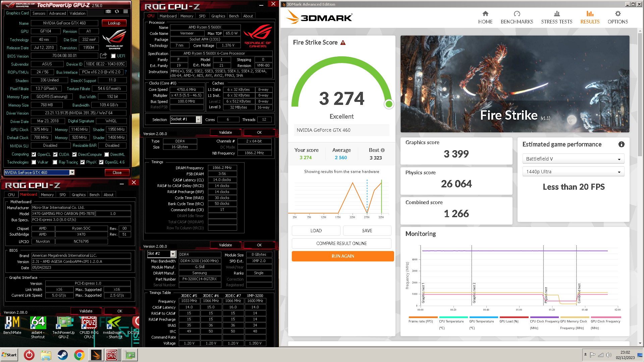Open Windows Explorer from taskbar
Image resolution: width=644 pixels, height=362 pixels.
click(46, 355)
